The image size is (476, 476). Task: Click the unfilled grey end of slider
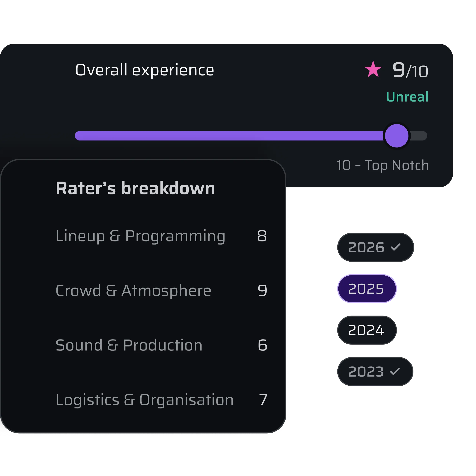coord(418,136)
